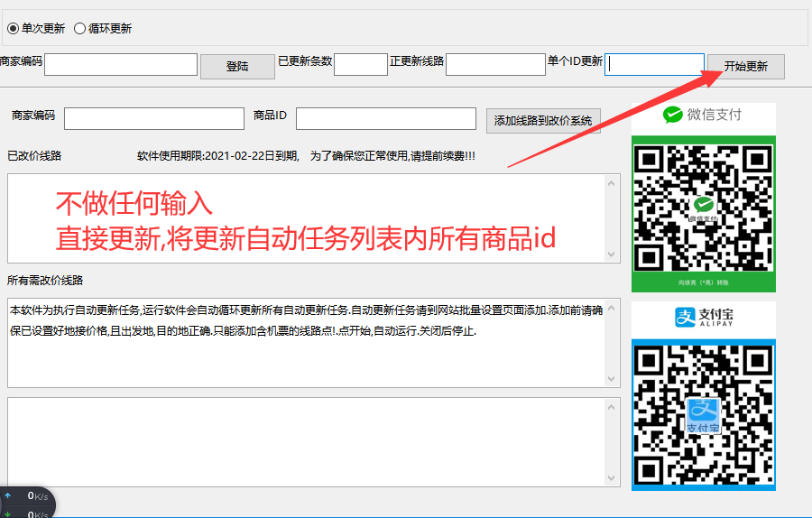Click the top 商家编码 input field
The image size is (812, 518).
[121, 65]
